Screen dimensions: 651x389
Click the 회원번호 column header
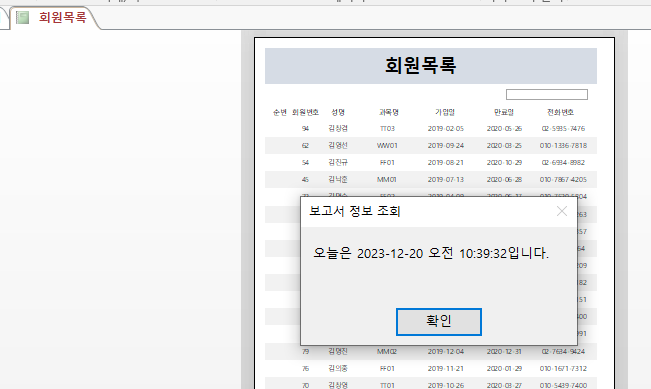coord(305,112)
